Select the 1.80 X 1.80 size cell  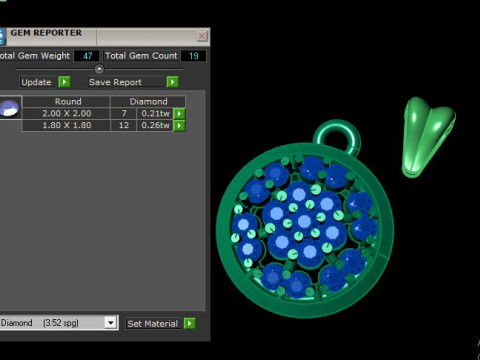[x=67, y=126]
